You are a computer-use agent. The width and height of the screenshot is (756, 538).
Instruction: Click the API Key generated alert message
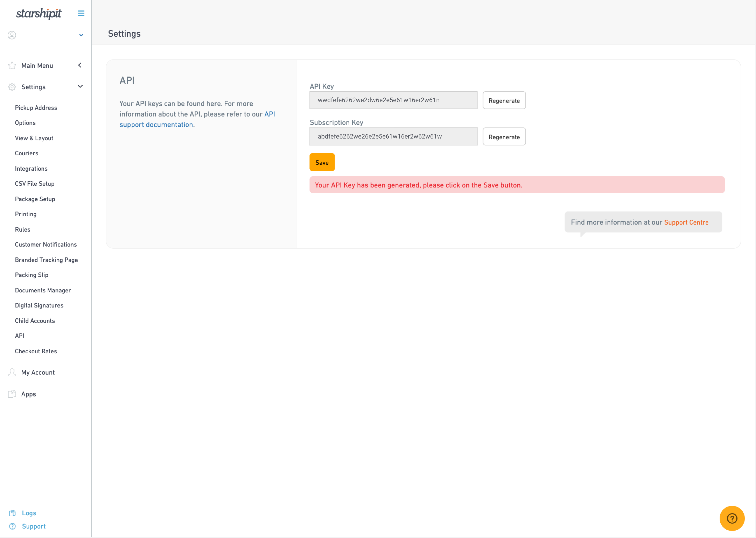tap(517, 185)
